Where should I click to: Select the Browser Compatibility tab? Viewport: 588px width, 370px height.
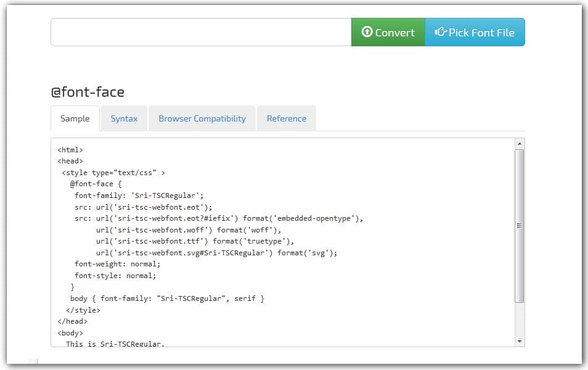pyautogui.click(x=202, y=118)
